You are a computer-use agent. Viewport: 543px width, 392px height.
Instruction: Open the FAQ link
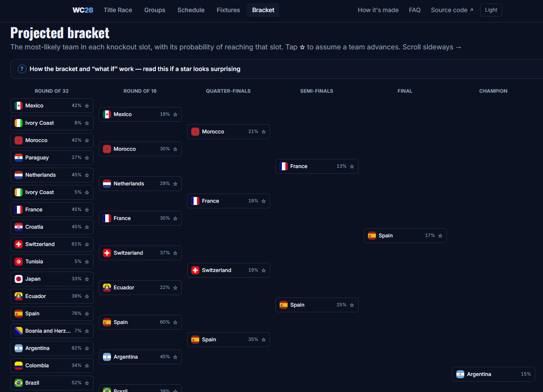coord(415,10)
